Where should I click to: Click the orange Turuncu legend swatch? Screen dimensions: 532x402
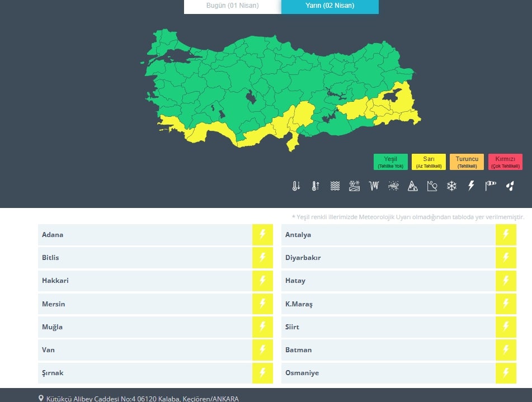click(x=467, y=162)
